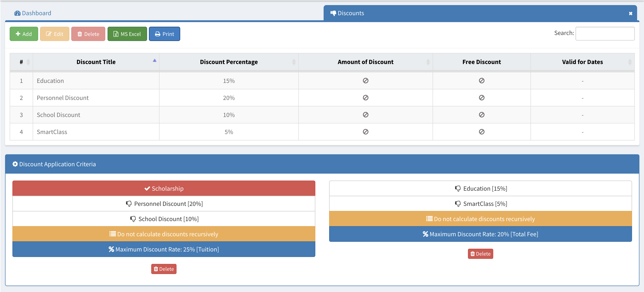Image resolution: width=644 pixels, height=292 pixels.
Task: Click the SmartClass row's Free Discount icon
Action: pos(481,132)
